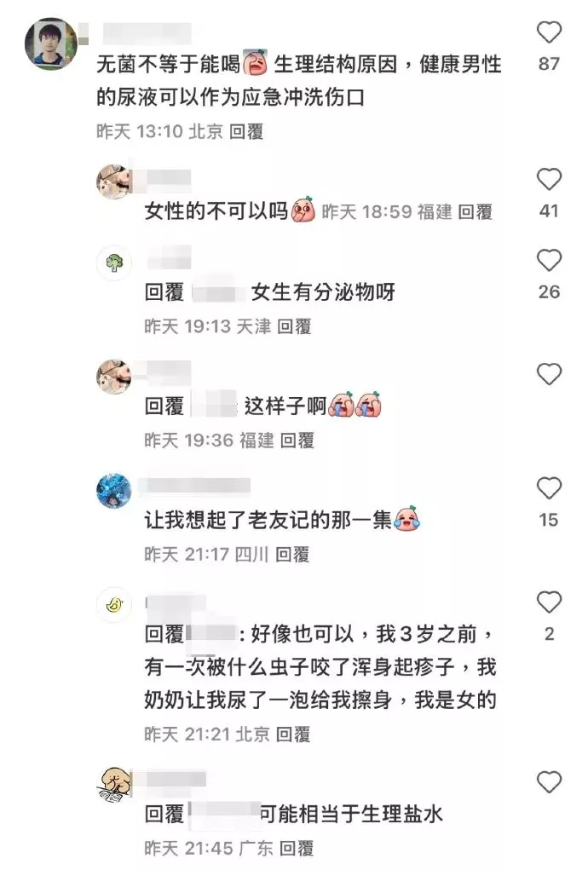Open the yellow duck avatar profile
This screenshot has width=588, height=870.
pyautogui.click(x=114, y=604)
